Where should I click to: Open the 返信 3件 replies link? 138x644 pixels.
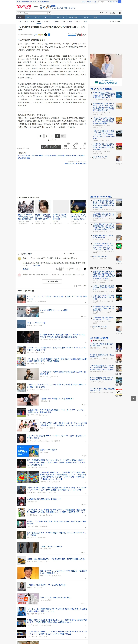tap(26, 269)
